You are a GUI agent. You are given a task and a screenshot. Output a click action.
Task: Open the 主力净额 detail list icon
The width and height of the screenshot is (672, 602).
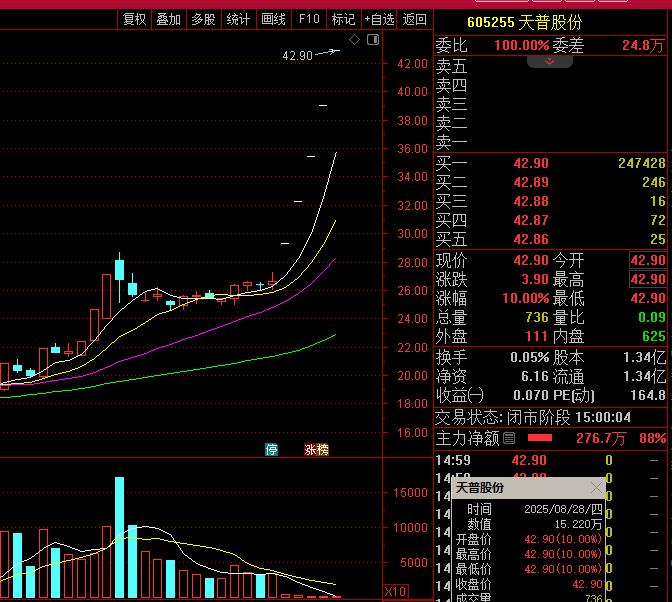[x=509, y=438]
